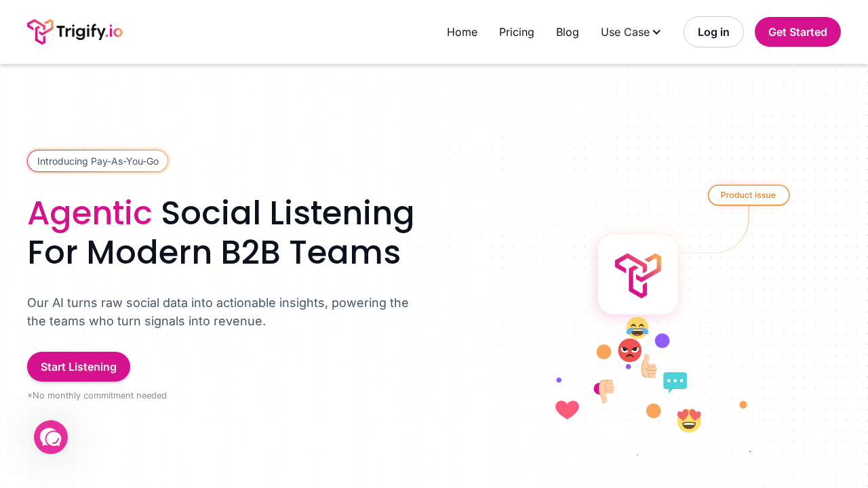Click the laughing-crying emoji

pos(637,328)
